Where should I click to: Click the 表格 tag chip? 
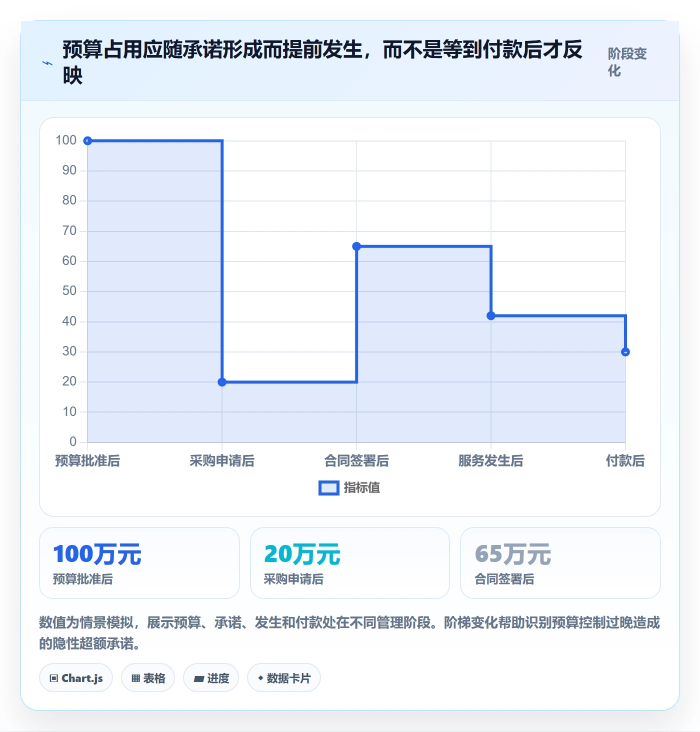(148, 678)
